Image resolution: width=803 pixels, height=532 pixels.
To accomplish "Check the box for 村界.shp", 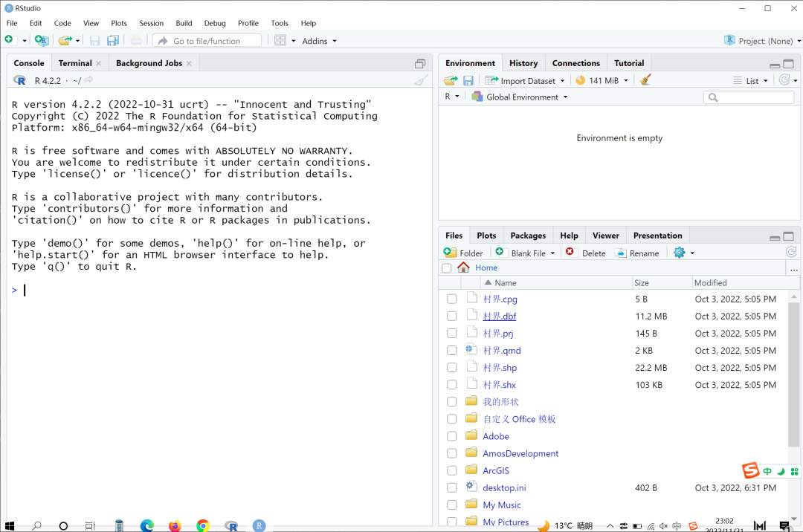I will 452,368.
